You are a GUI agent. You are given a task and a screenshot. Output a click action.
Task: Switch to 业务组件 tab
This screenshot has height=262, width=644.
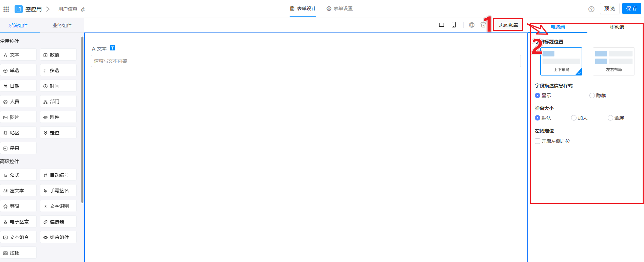pos(62,25)
